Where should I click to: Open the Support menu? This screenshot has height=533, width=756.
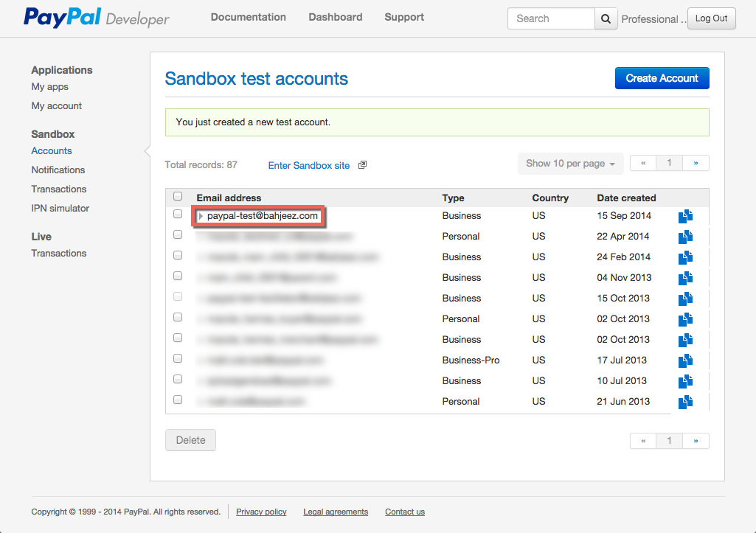pos(404,17)
